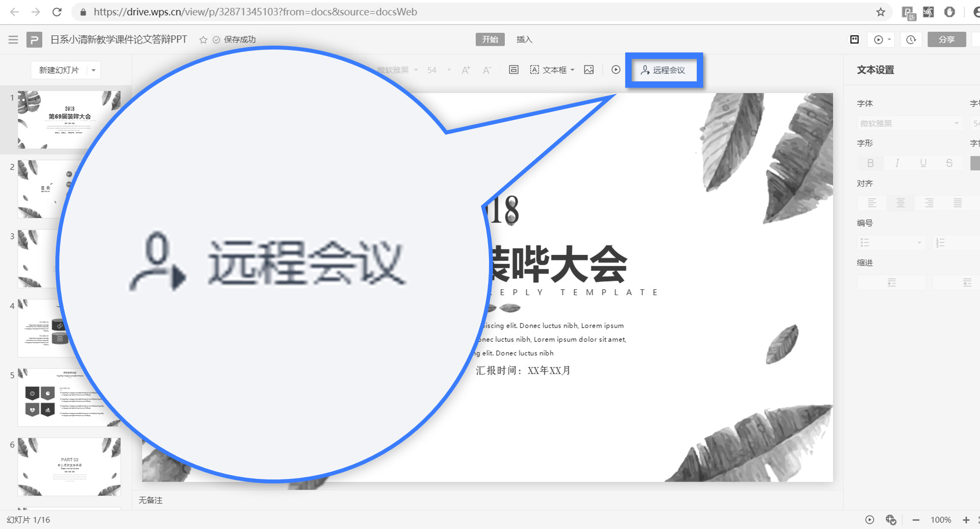Image resolution: width=980 pixels, height=529 pixels.
Task: Click the 分享 share button
Action: (946, 39)
